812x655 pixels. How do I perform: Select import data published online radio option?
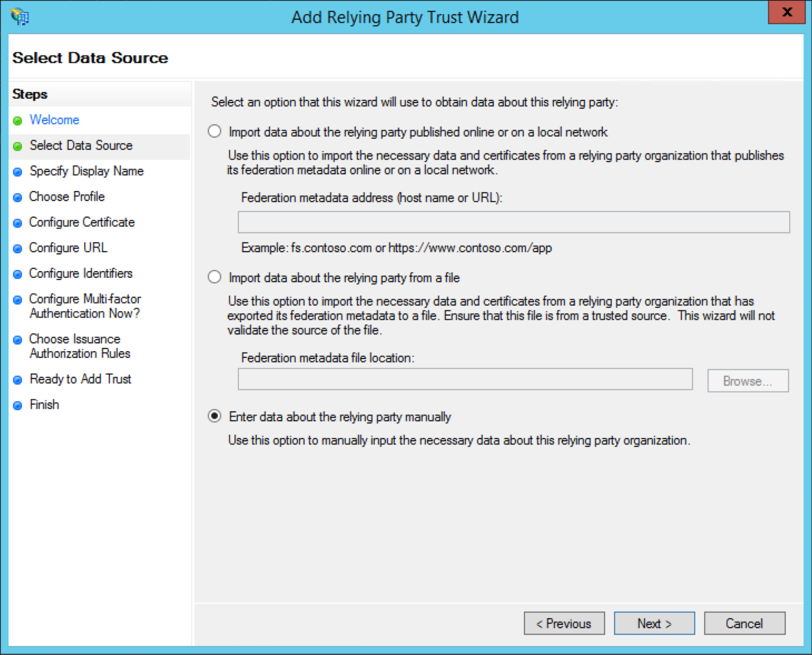(214, 132)
